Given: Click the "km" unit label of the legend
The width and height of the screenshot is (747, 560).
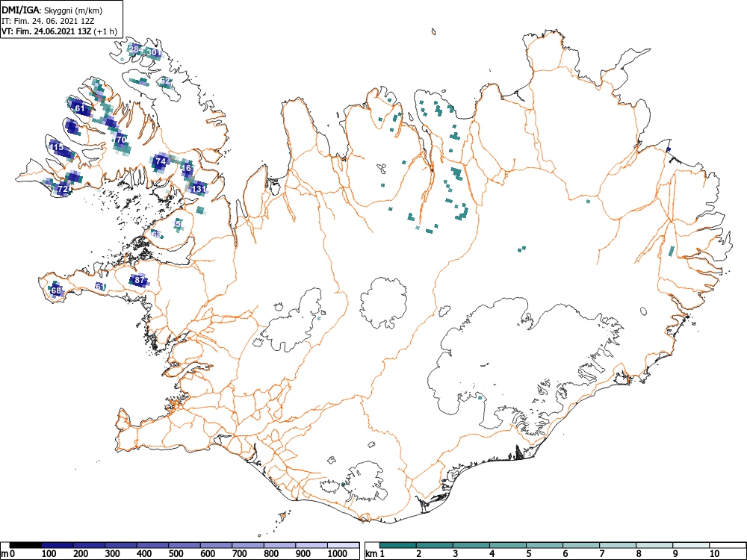Looking at the screenshot, I should click(x=371, y=554).
